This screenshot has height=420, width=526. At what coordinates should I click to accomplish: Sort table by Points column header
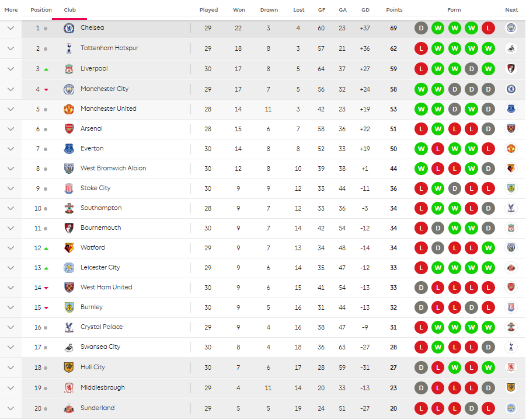(x=394, y=10)
